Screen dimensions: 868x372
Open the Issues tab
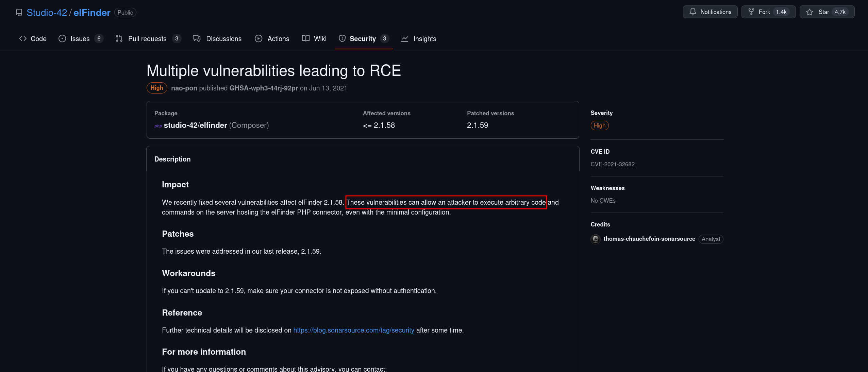pos(81,39)
